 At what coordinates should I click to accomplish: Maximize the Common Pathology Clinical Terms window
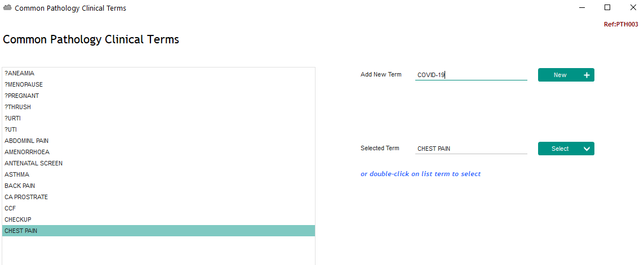[607, 7]
